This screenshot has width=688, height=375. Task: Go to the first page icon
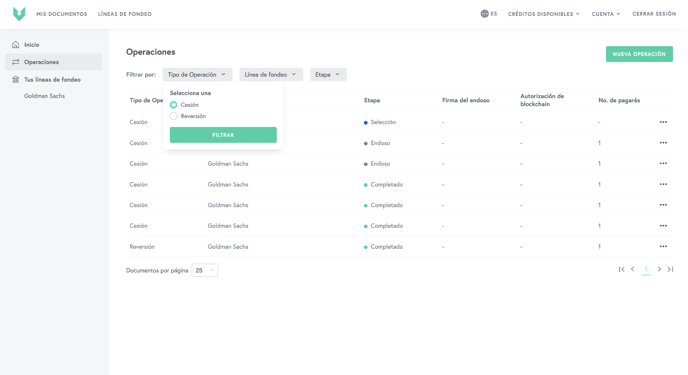pyautogui.click(x=621, y=269)
